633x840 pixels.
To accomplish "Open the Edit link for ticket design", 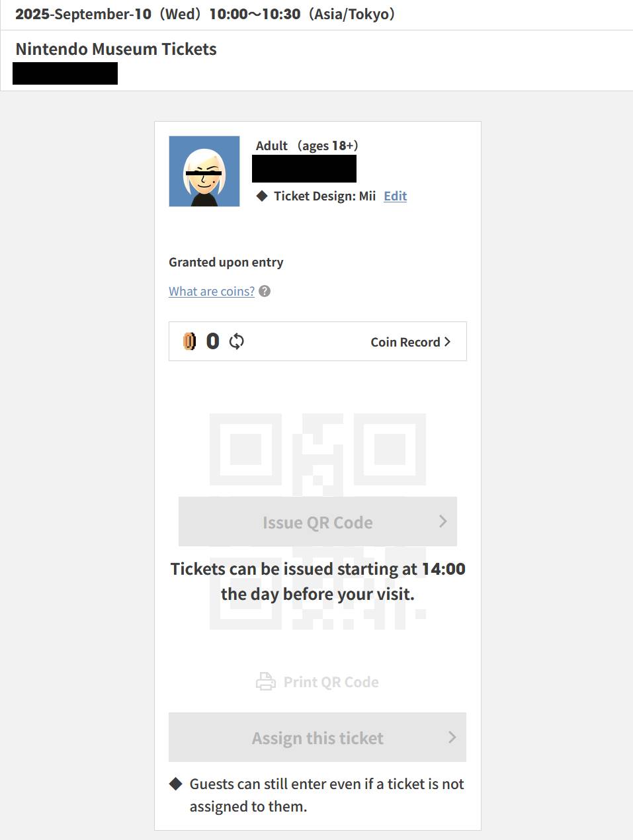I will click(395, 196).
